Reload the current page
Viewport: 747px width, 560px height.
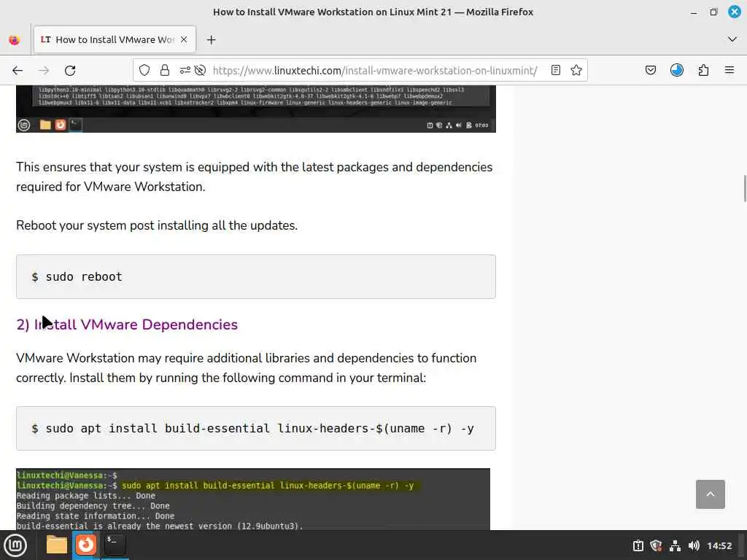(x=70, y=71)
